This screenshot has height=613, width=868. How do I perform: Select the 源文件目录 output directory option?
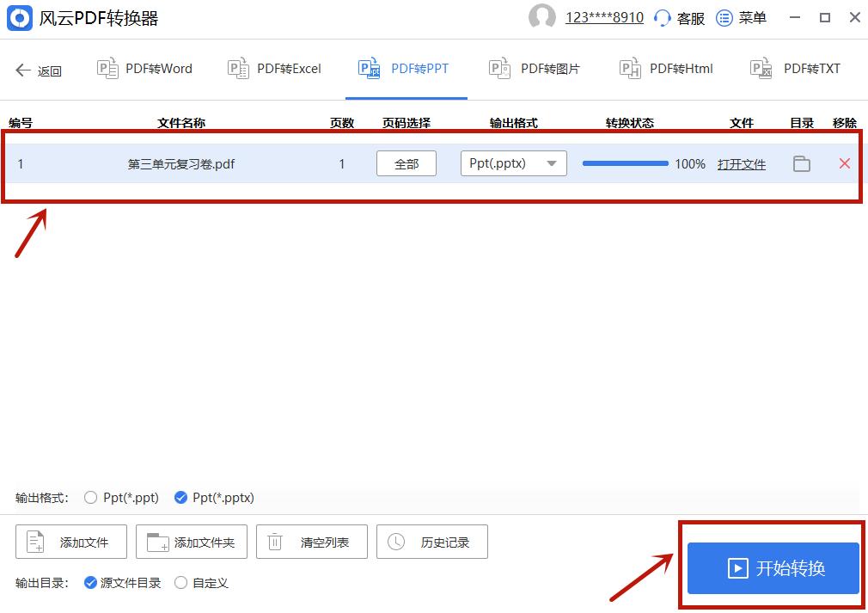coord(89,582)
